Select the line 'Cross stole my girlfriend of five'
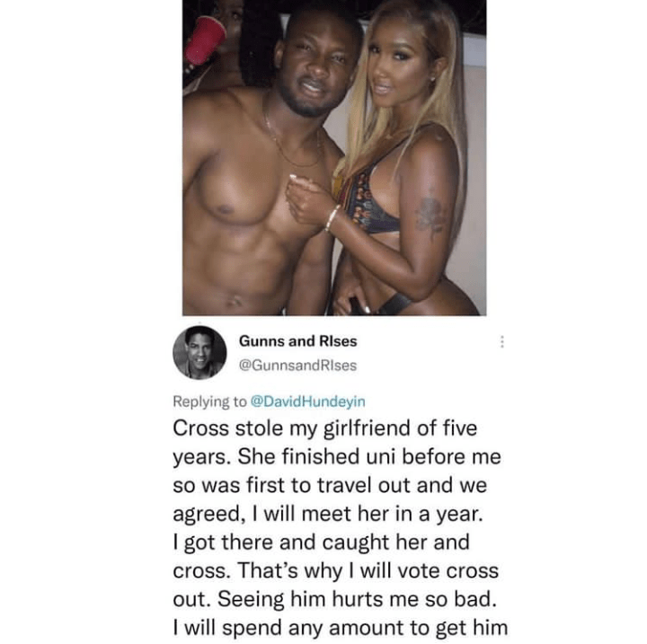Image resolution: width=647 pixels, height=644 pixels. pyautogui.click(x=324, y=428)
